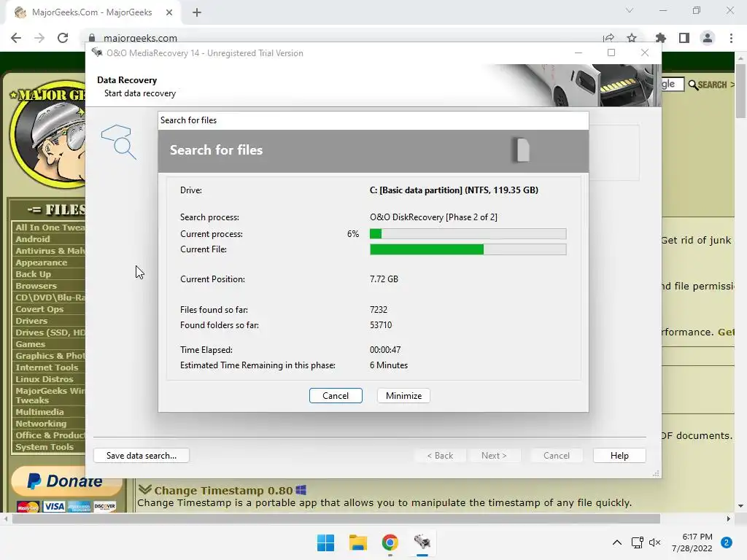Click the '53710' folders found value
This screenshot has height=560, width=747.
pyautogui.click(x=381, y=325)
